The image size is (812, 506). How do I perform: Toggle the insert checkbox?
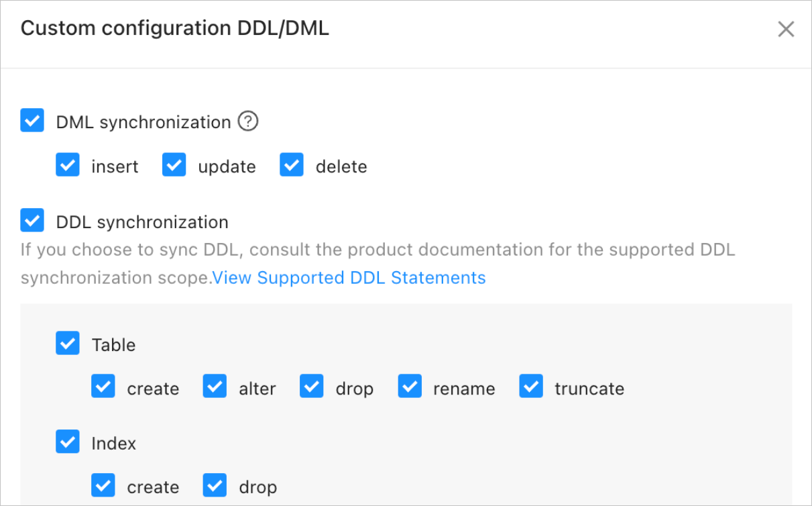(x=68, y=166)
